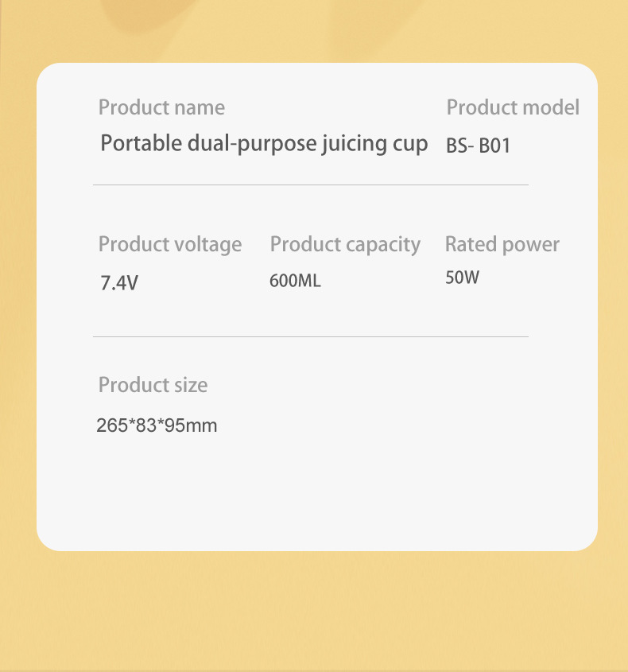Click the divider line below the product name

tap(310, 185)
